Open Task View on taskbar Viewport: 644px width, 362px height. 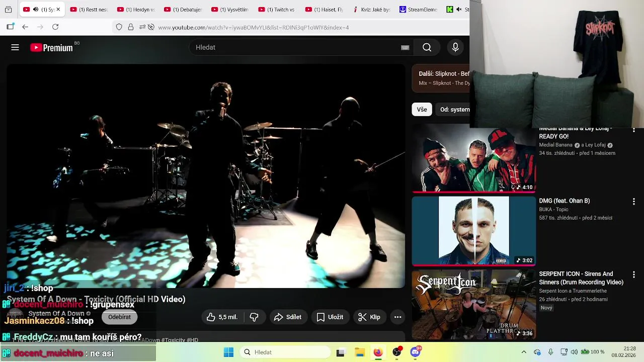point(341,352)
